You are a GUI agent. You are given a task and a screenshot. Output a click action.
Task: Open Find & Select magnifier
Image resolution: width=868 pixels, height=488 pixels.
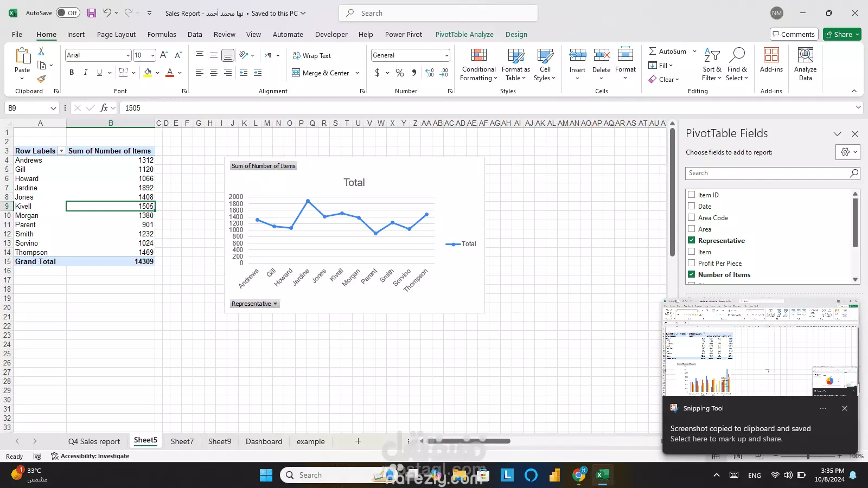coord(737,64)
